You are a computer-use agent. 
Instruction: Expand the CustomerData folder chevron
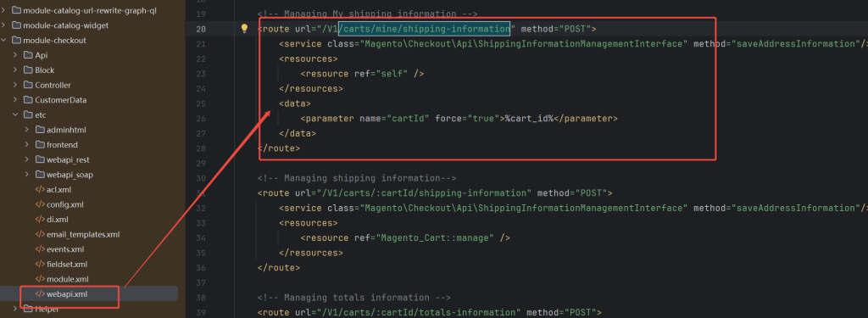click(x=16, y=100)
